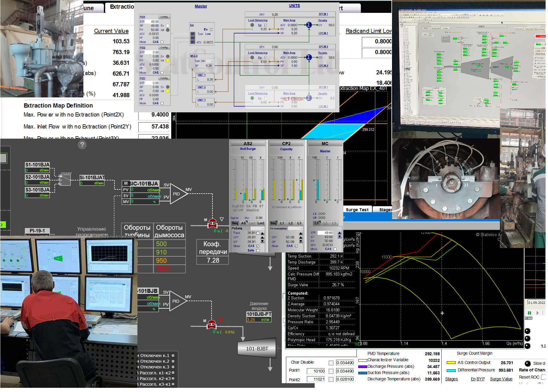
Task: Click the AS2 OPT row up arrow
Action: [262, 238]
